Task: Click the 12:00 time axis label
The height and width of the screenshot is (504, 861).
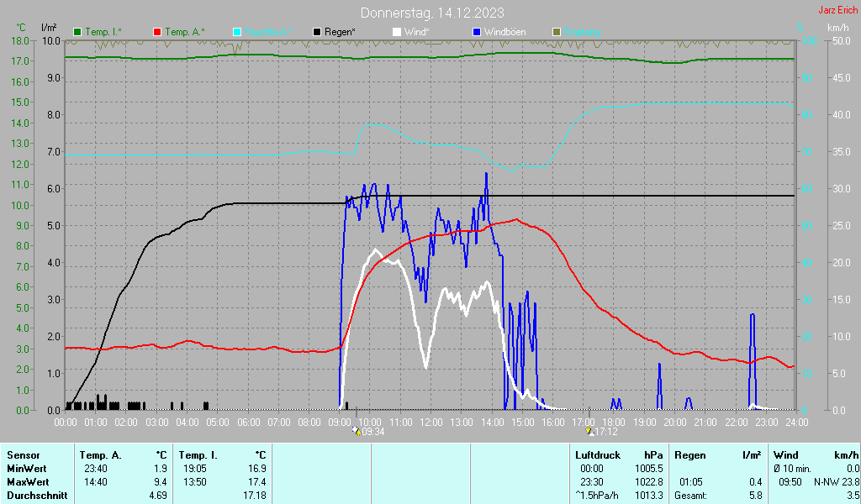Action: [431, 421]
